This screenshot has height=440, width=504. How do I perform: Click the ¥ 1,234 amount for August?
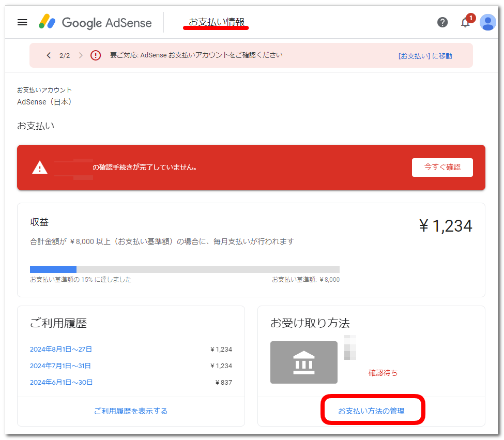coord(221,350)
